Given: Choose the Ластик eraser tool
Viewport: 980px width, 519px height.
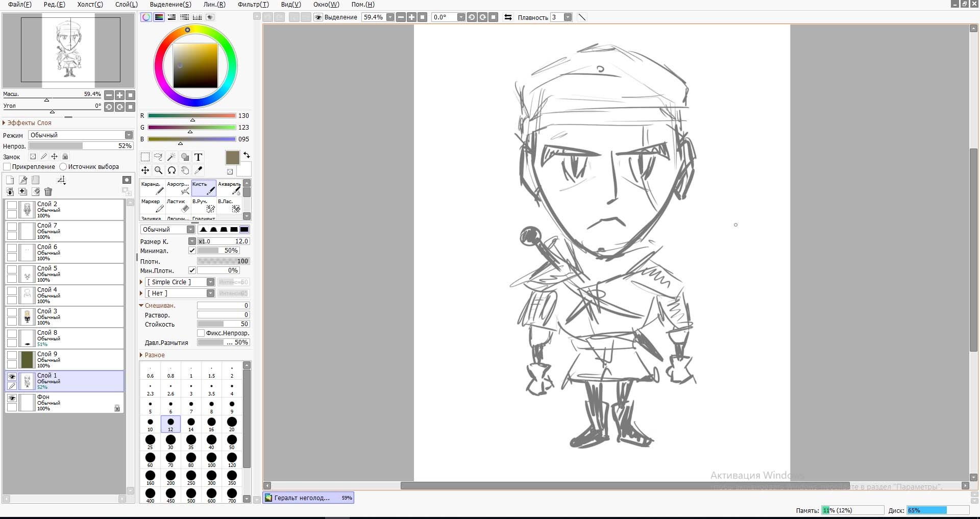Looking at the screenshot, I should coord(178,205).
